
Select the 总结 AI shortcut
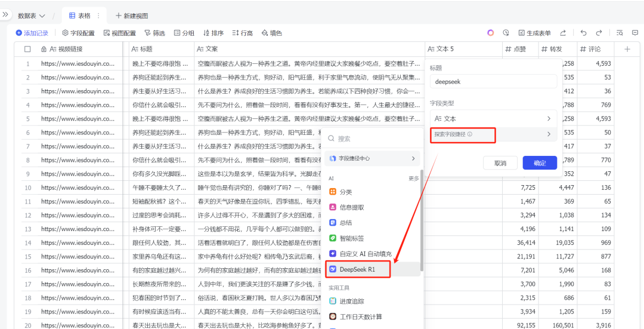point(372,223)
